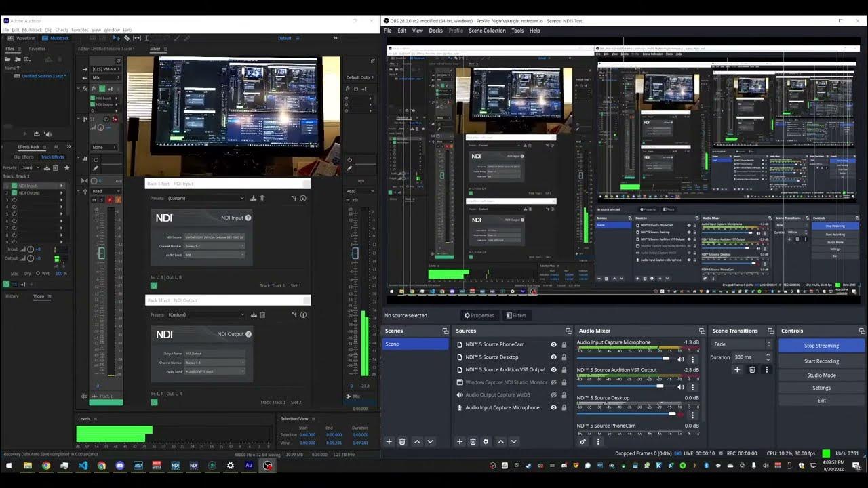Viewport: 868px width, 488px height.
Task: Open OBS Docks menu
Action: click(x=435, y=30)
